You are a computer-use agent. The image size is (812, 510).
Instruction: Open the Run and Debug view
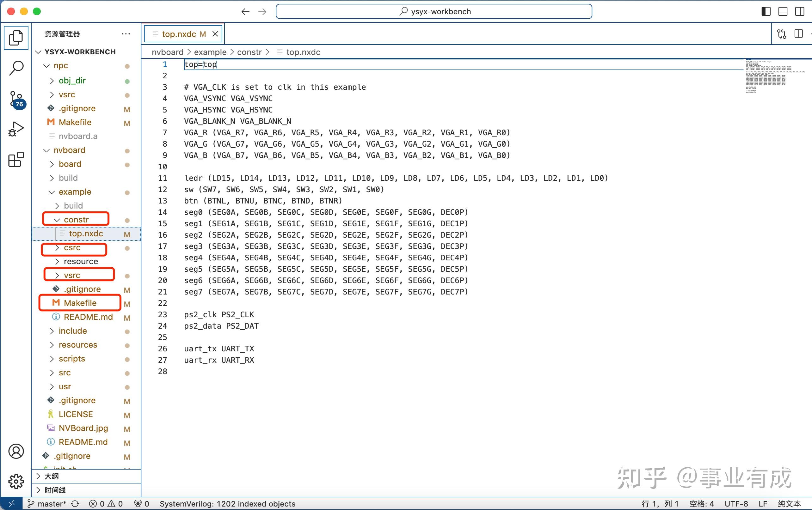click(16, 129)
